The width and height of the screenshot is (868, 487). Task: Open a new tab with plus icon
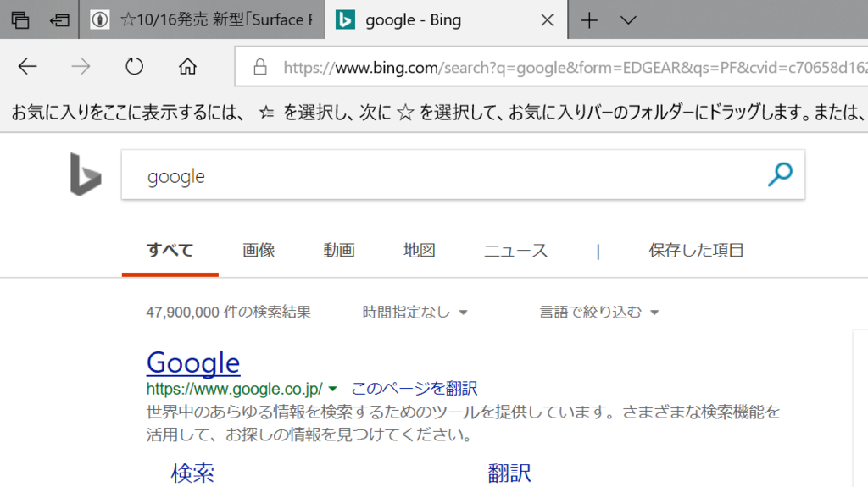coord(589,20)
